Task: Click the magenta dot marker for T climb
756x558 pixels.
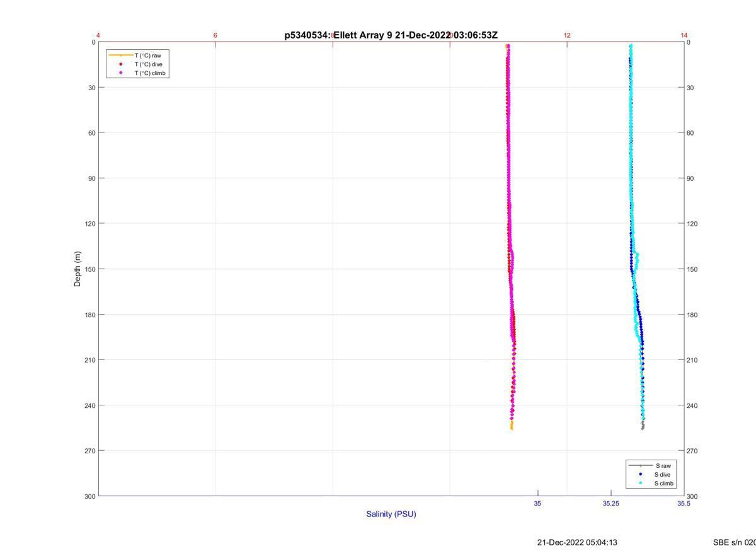Action: point(120,73)
